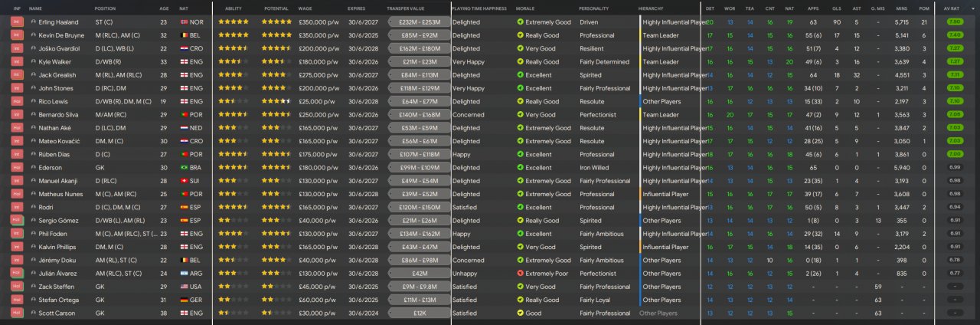Image resolution: width=980 pixels, height=325 pixels.
Task: Click the Influential Player hierarchy for Kalvin Phillips
Action: pos(665,247)
